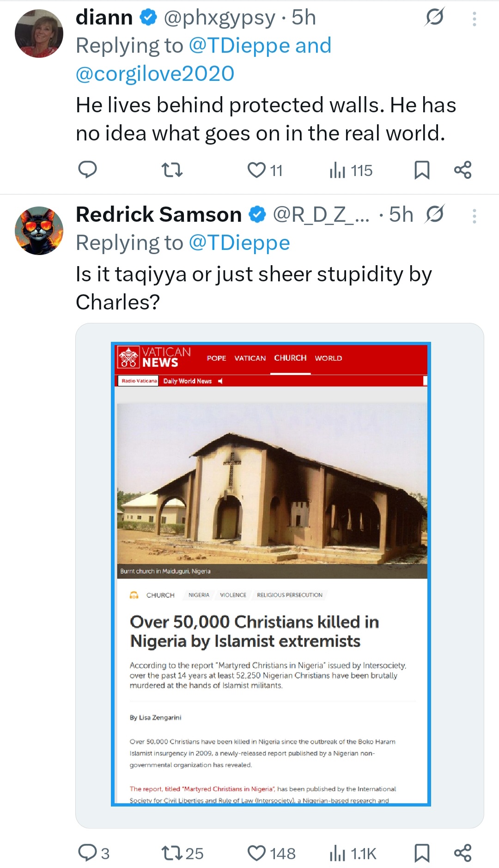Open @corgilove2020 profile link
The height and width of the screenshot is (868, 499).
(x=155, y=74)
